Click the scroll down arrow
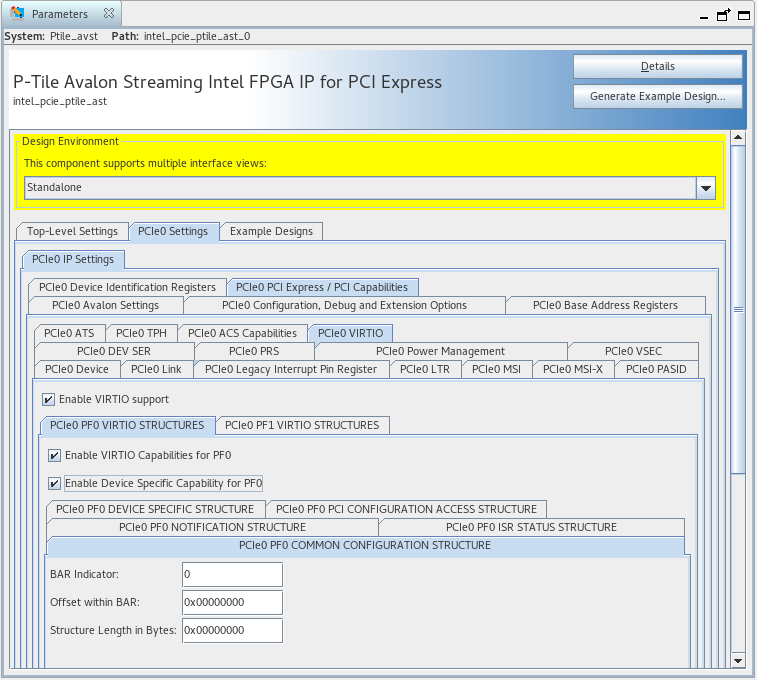This screenshot has width=757, height=680. [x=738, y=660]
